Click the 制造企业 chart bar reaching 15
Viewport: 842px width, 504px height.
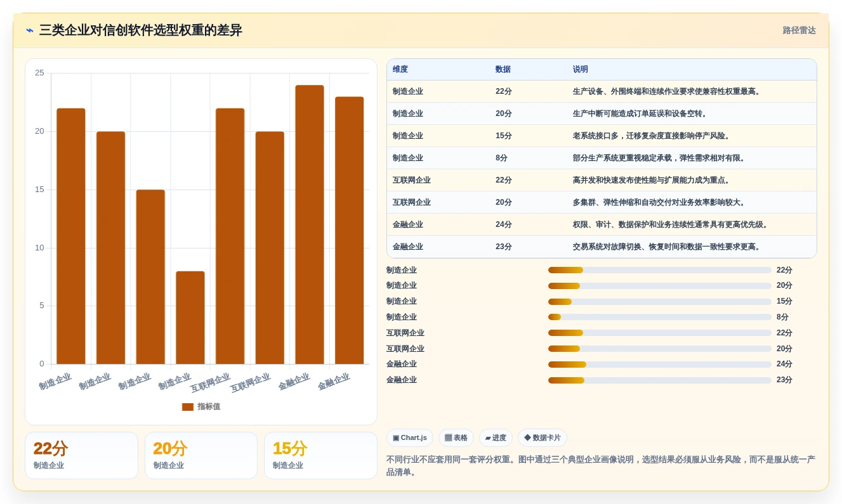[x=150, y=277]
